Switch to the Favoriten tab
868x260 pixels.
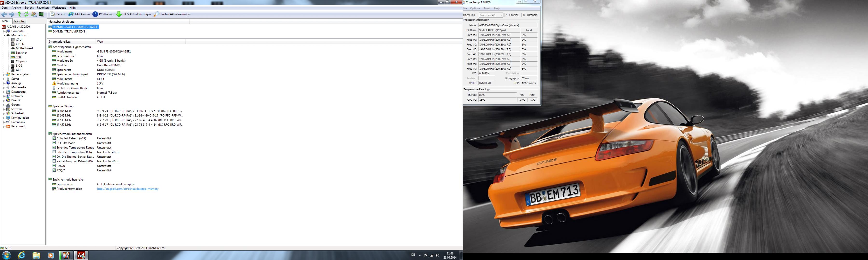(19, 21)
